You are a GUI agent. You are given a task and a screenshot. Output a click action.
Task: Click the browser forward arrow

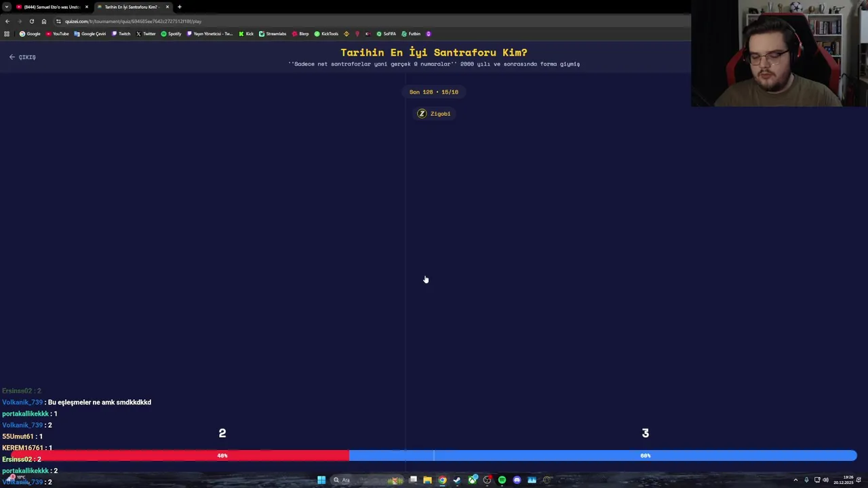19,21
